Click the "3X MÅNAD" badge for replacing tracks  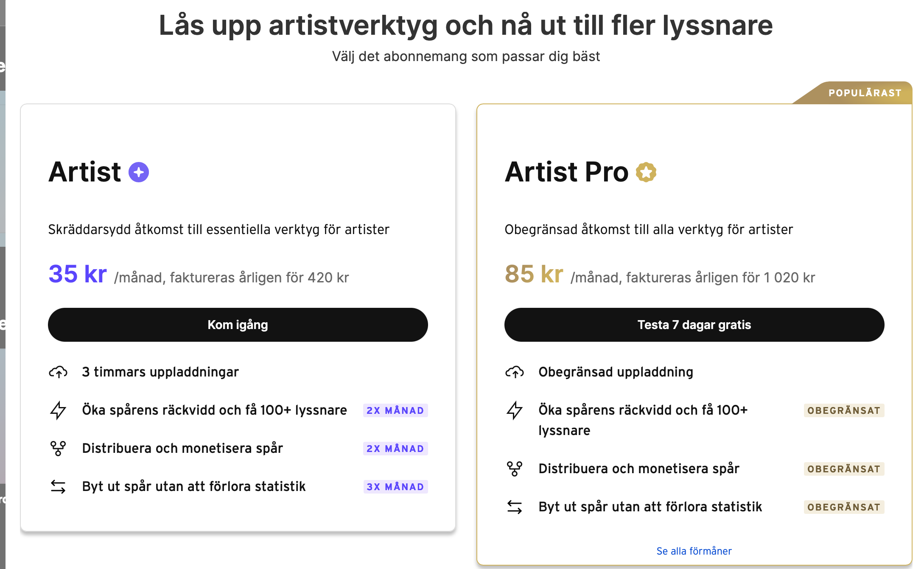coord(395,487)
